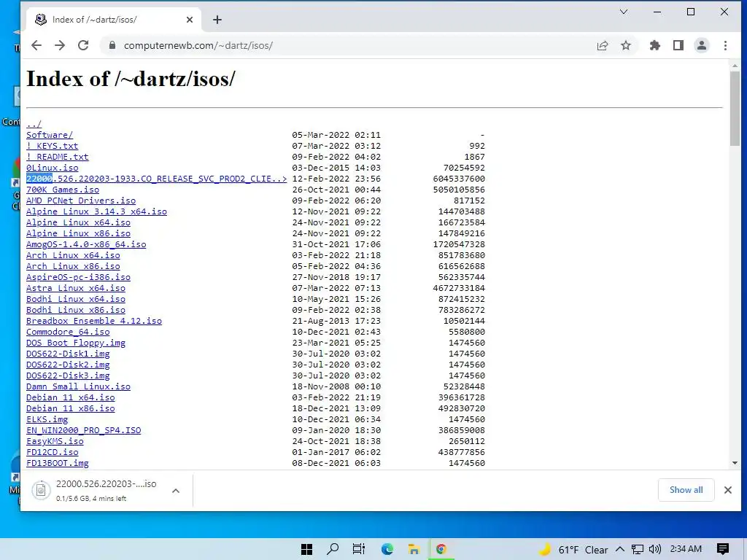Bookmark this page with the star icon

[x=625, y=45]
